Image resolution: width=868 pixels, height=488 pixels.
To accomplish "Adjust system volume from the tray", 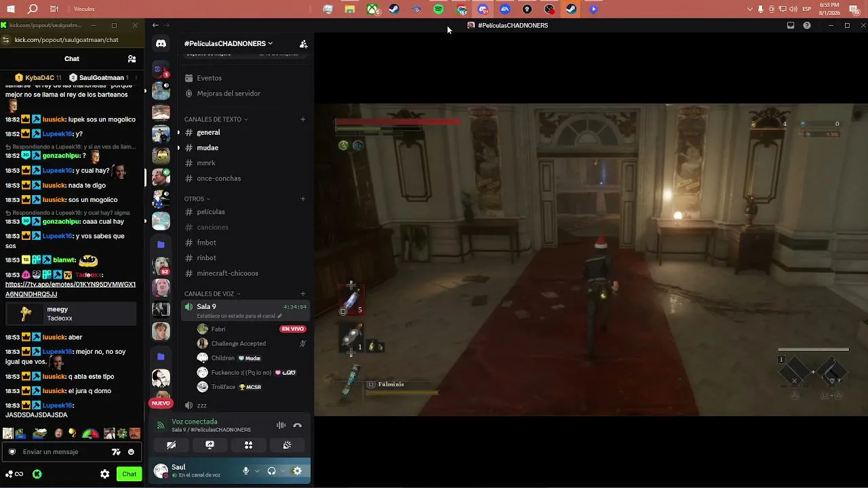I will (x=793, y=9).
